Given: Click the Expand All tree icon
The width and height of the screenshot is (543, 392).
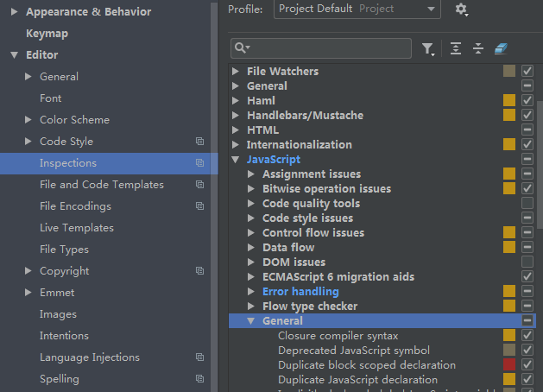Looking at the screenshot, I should tap(456, 49).
